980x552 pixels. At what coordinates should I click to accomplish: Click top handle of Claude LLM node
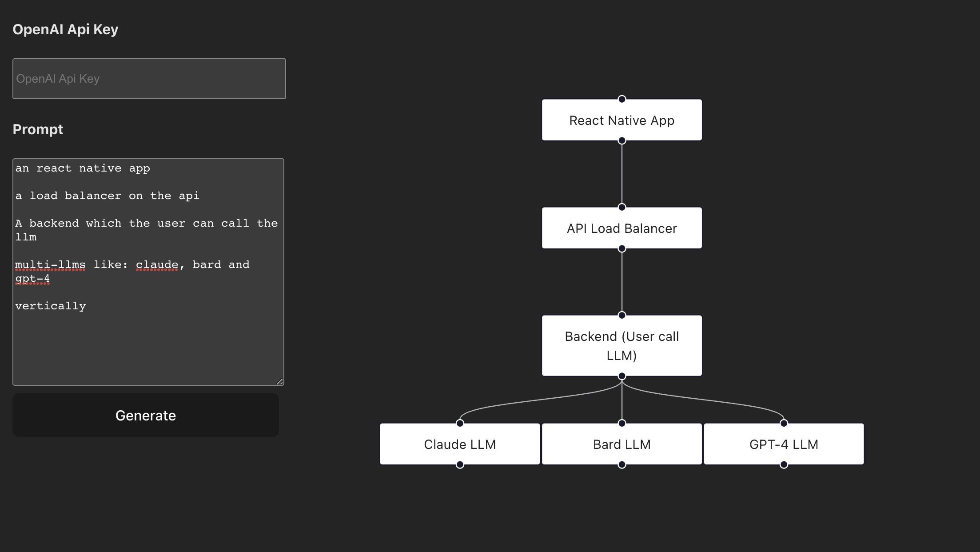tap(460, 423)
